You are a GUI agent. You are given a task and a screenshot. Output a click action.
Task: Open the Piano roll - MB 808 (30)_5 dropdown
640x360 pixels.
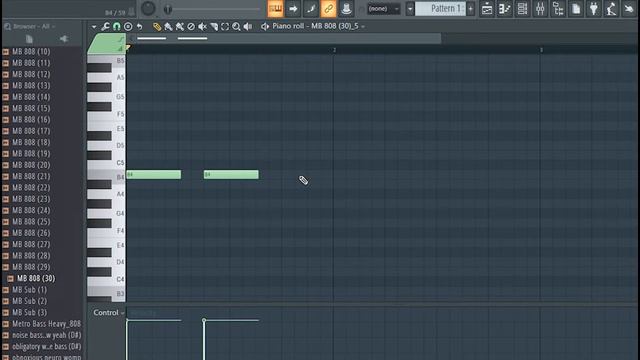pos(318,26)
